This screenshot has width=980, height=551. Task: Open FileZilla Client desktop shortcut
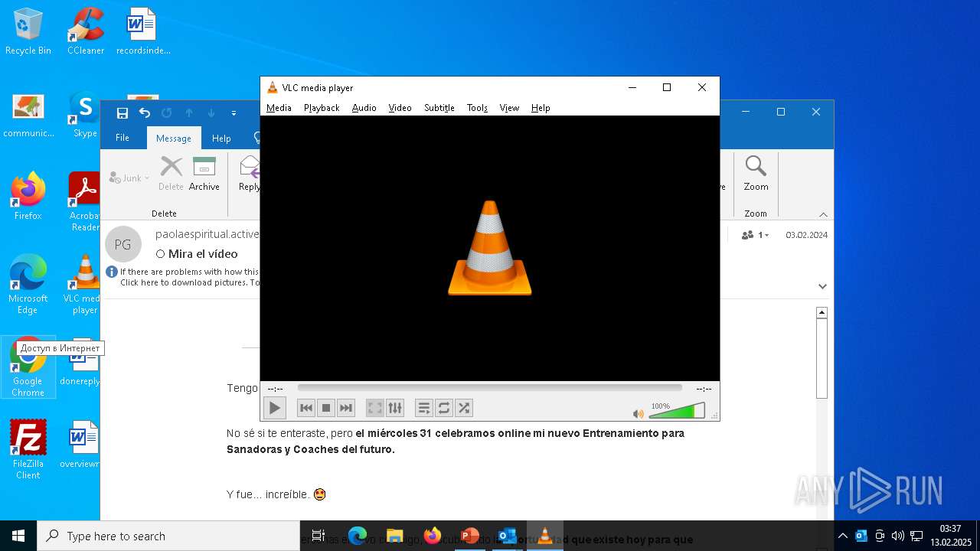coord(28,450)
